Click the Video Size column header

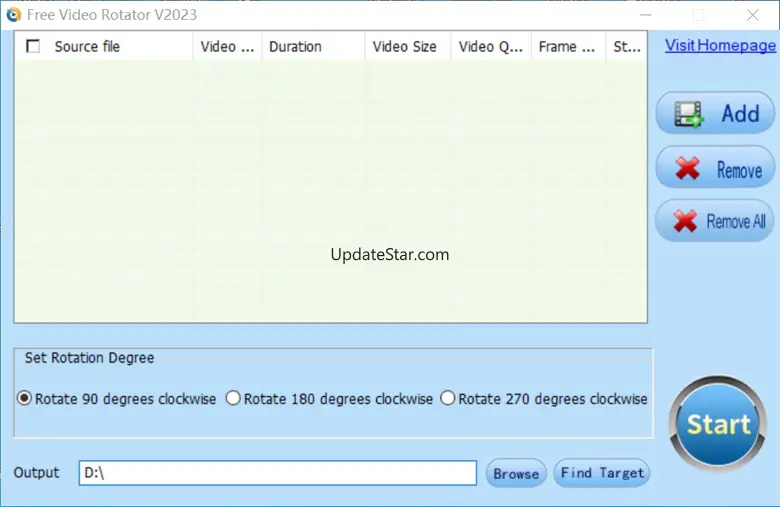tap(408, 46)
